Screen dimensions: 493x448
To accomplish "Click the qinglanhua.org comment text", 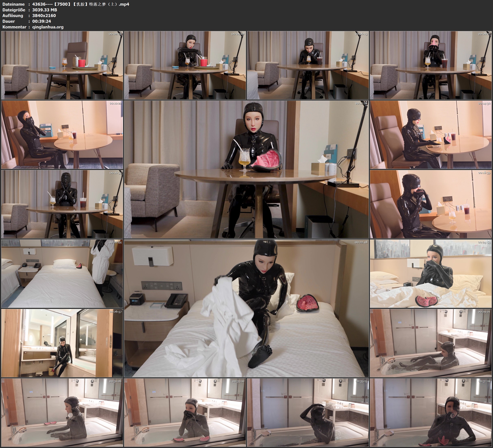I will [48, 27].
